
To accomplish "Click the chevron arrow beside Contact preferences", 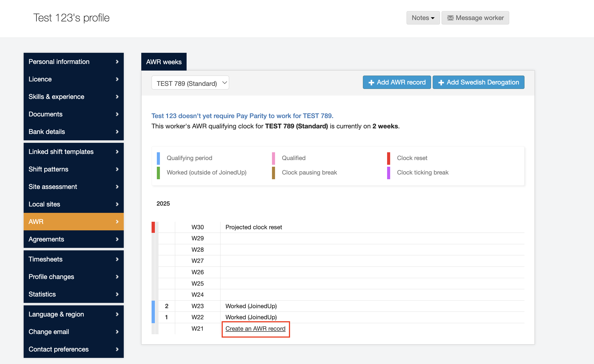I will [117, 349].
